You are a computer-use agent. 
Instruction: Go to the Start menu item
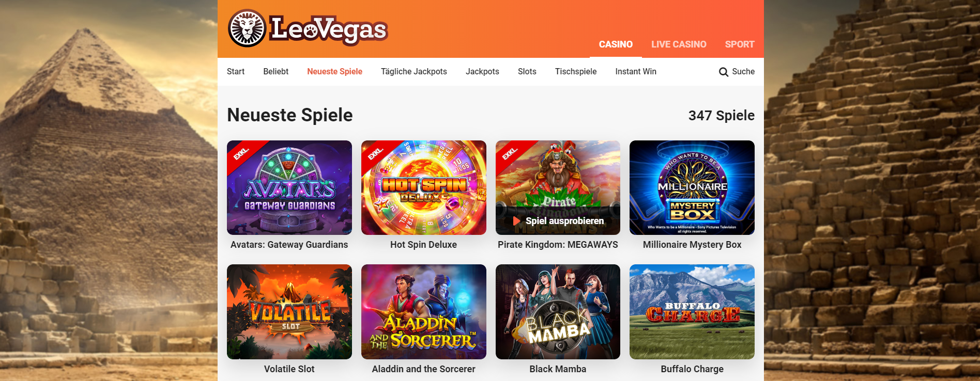(x=236, y=72)
